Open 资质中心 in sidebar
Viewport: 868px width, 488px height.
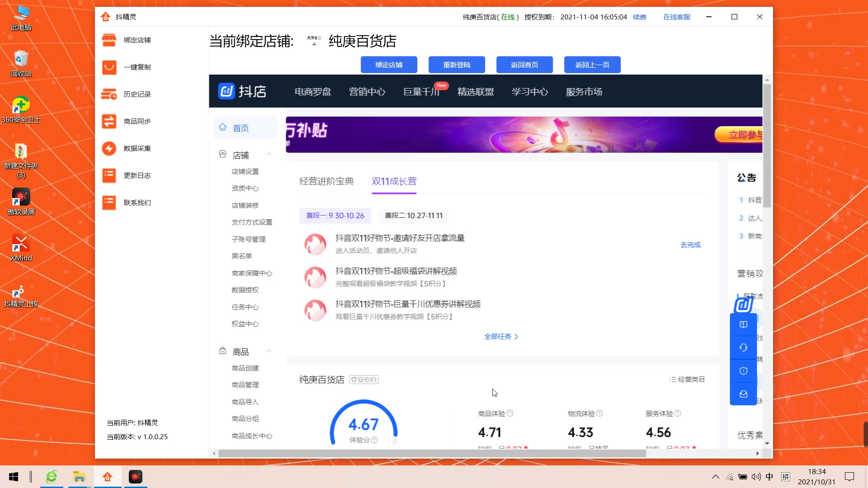(245, 188)
